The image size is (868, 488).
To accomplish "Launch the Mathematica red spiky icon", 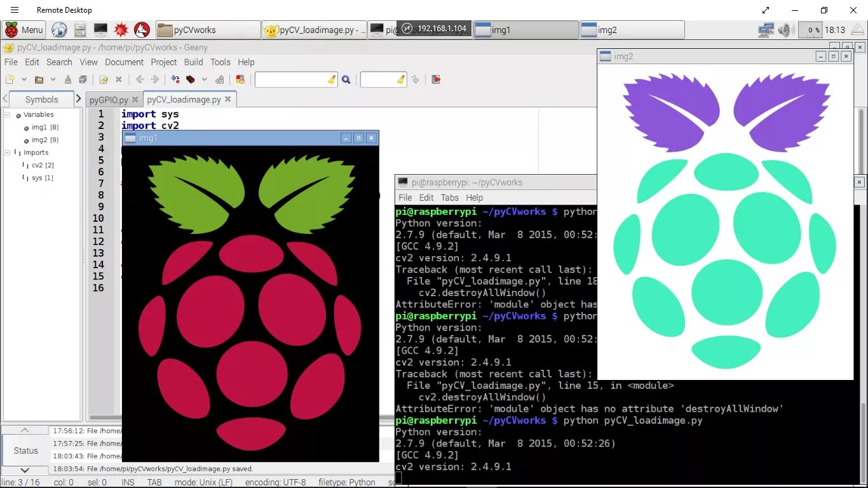I will point(121,29).
